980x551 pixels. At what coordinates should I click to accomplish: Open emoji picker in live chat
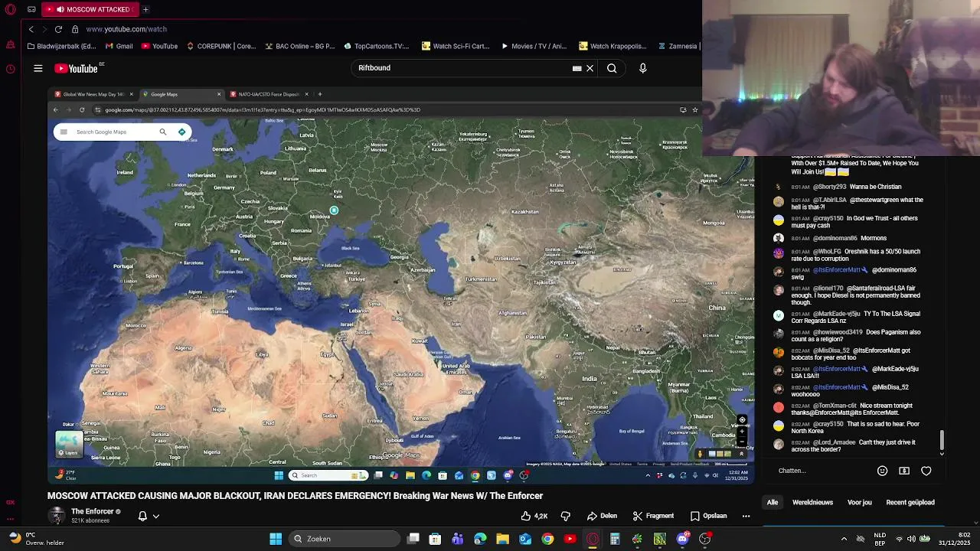point(882,471)
